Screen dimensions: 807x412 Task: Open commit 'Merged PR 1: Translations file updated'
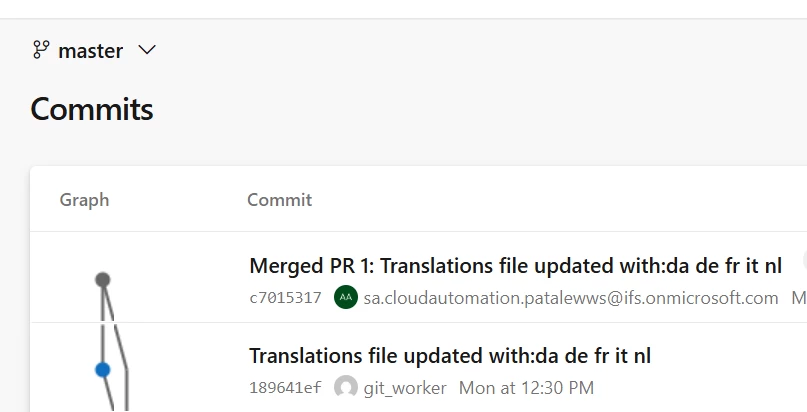(x=515, y=266)
